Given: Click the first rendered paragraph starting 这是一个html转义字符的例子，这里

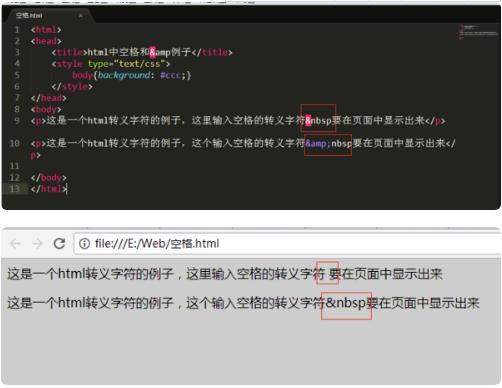Looking at the screenshot, I should pyautogui.click(x=225, y=274).
